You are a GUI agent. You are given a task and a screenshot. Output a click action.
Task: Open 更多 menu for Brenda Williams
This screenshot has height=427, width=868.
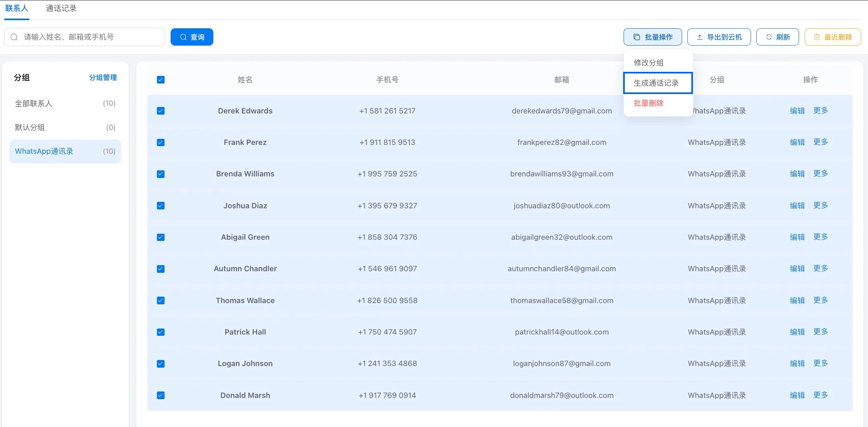click(x=820, y=174)
